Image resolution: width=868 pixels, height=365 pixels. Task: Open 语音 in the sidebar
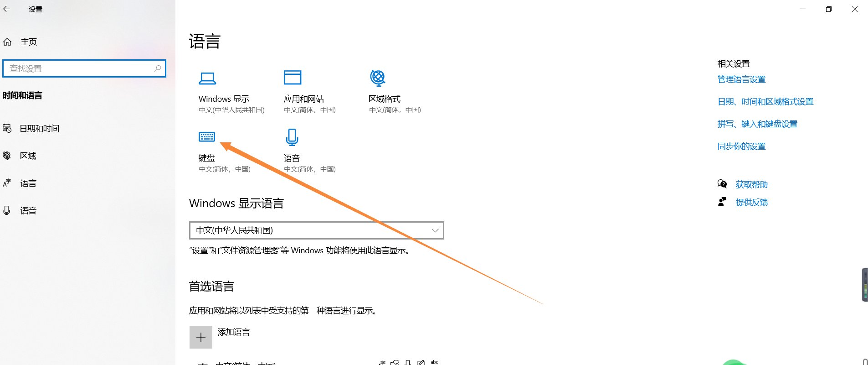coord(28,211)
